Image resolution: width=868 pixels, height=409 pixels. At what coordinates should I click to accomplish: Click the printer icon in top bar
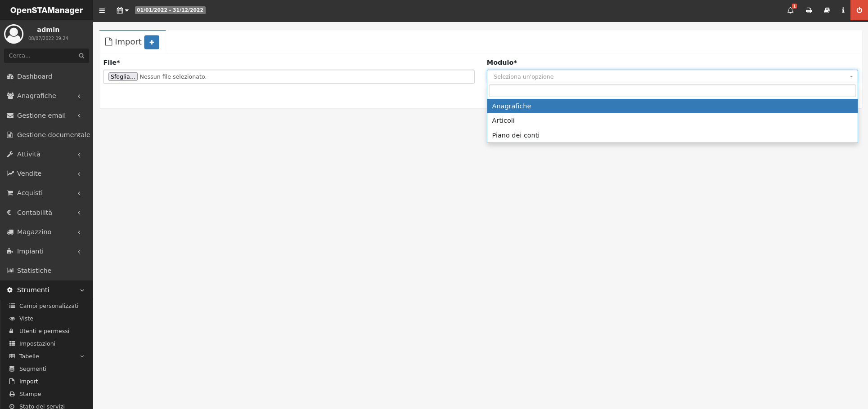coord(809,10)
